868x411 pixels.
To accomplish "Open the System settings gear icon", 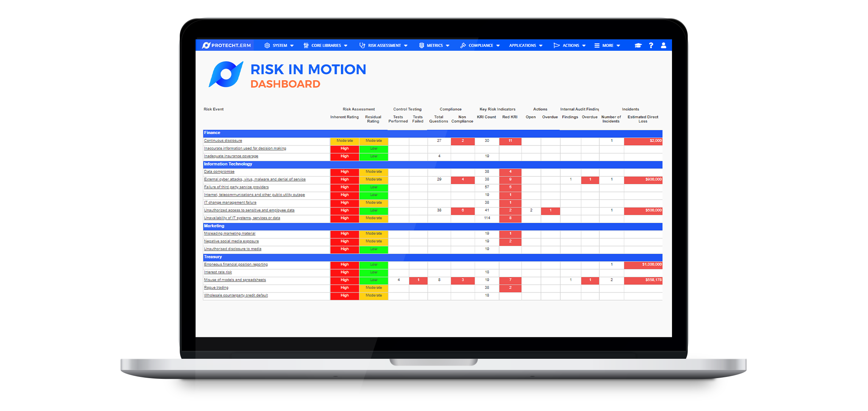I will click(267, 45).
